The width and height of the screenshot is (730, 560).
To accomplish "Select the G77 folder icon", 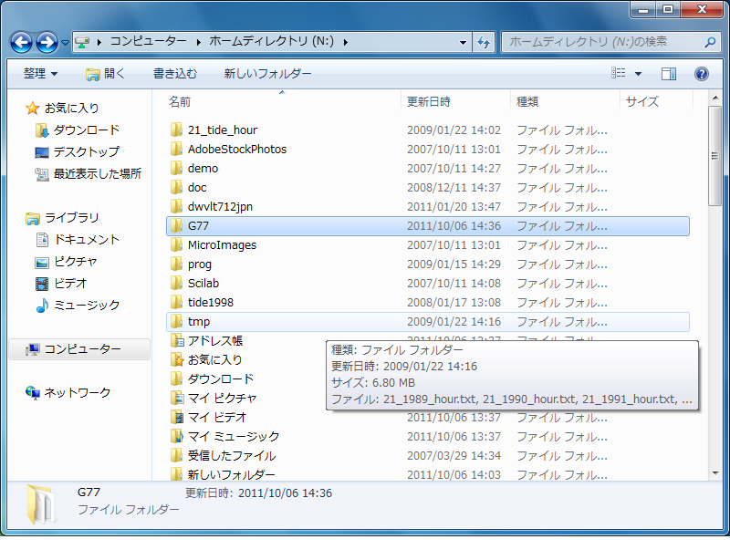I will [177, 225].
